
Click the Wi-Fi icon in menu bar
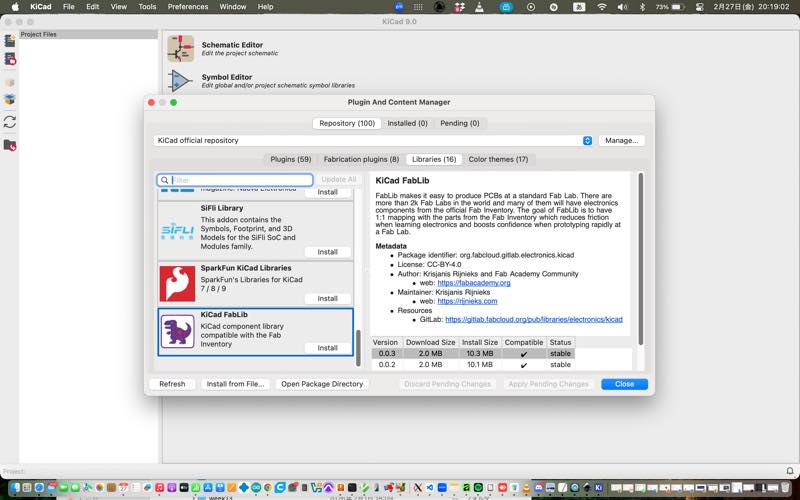[x=602, y=7]
